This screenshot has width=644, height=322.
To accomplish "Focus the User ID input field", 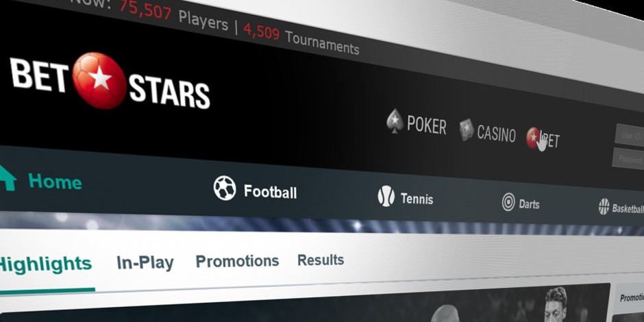I will 629,136.
